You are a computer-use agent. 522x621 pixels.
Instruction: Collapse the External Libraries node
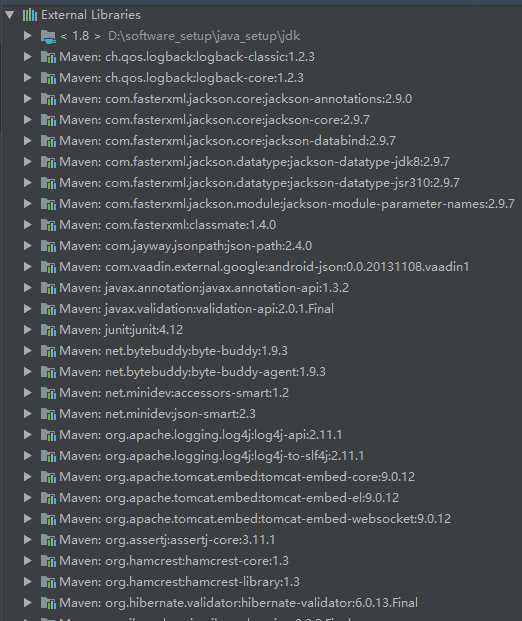point(10,15)
